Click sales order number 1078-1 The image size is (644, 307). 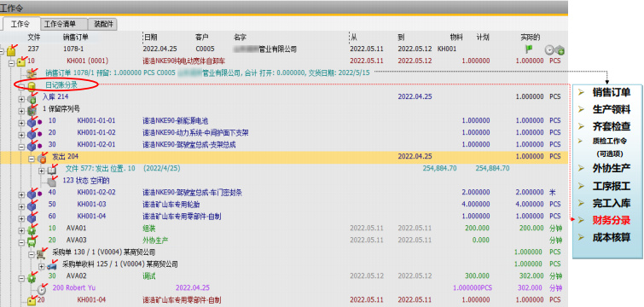pyautogui.click(x=73, y=49)
